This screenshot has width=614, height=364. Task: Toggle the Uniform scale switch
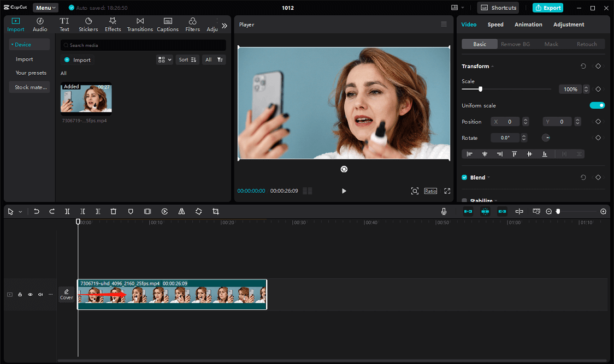click(597, 105)
